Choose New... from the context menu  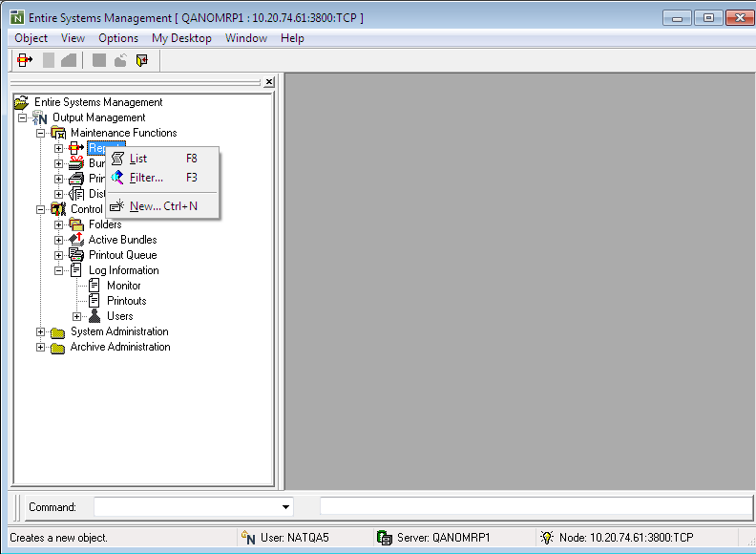point(162,206)
